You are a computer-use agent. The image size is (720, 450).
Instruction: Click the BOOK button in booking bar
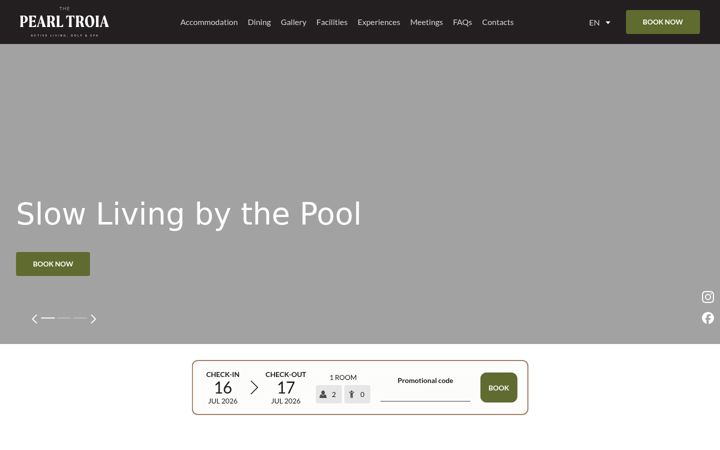click(x=499, y=388)
